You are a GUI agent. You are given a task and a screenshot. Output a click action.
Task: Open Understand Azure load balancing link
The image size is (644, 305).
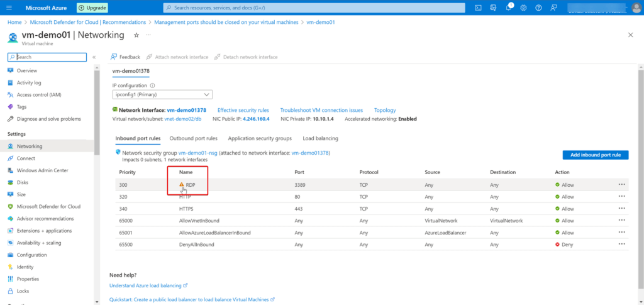click(x=148, y=286)
